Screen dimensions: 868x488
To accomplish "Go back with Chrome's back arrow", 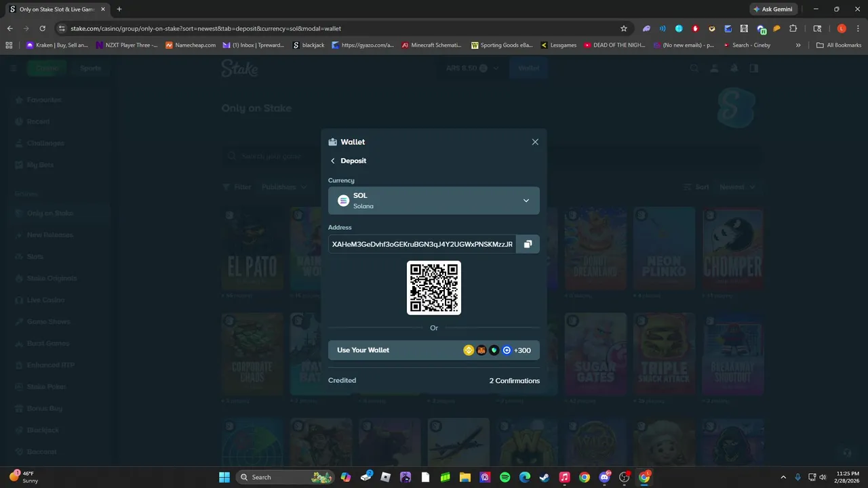I will (x=9, y=28).
